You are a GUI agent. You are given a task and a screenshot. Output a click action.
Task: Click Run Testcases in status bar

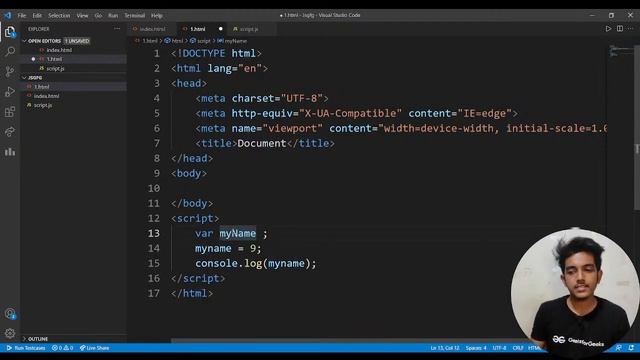[x=25, y=348]
